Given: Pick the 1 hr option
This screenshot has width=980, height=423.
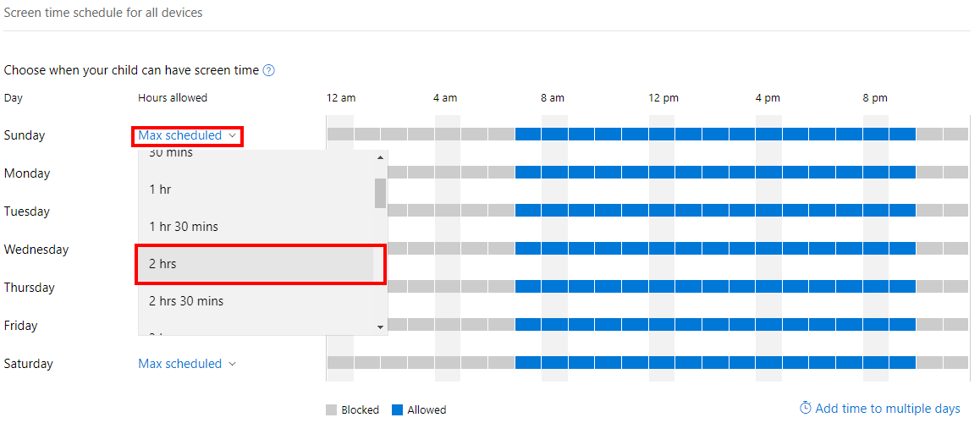Looking at the screenshot, I should pos(256,189).
